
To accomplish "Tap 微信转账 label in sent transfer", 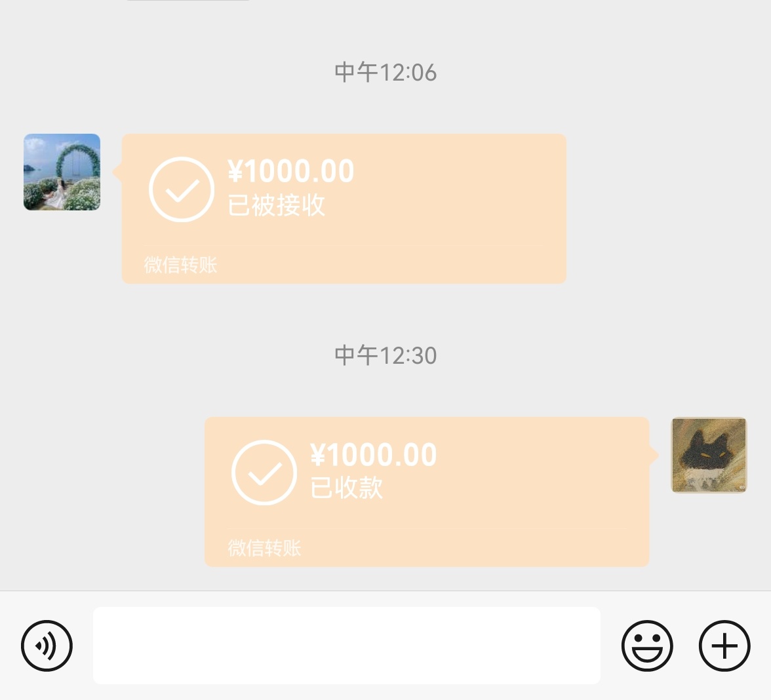I will 264,548.
